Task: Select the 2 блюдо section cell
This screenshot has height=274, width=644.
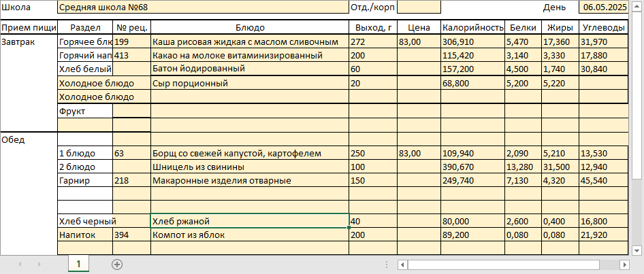Action: pyautogui.click(x=85, y=167)
